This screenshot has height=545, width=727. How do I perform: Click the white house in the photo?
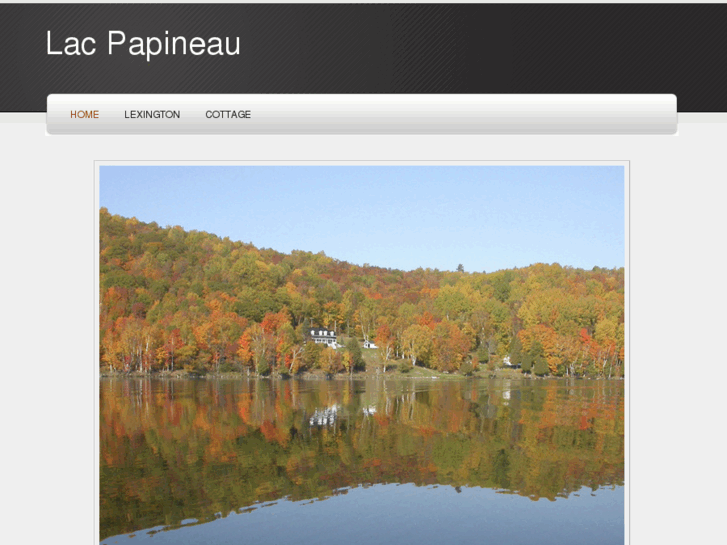pyautogui.click(x=323, y=337)
